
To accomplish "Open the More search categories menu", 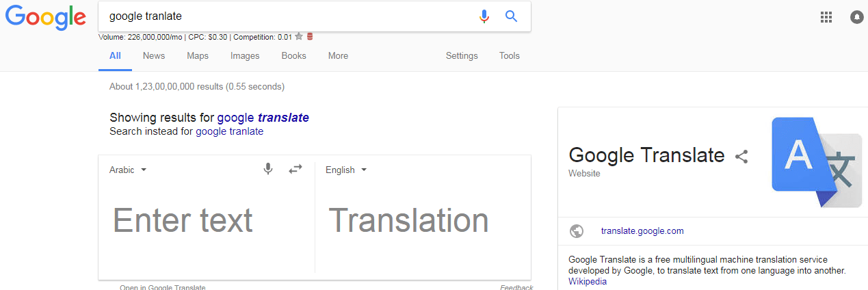I will coord(338,56).
